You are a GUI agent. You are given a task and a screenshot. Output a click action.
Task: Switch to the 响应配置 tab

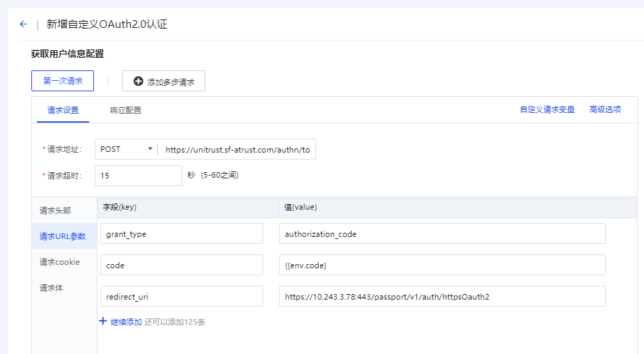[125, 110]
